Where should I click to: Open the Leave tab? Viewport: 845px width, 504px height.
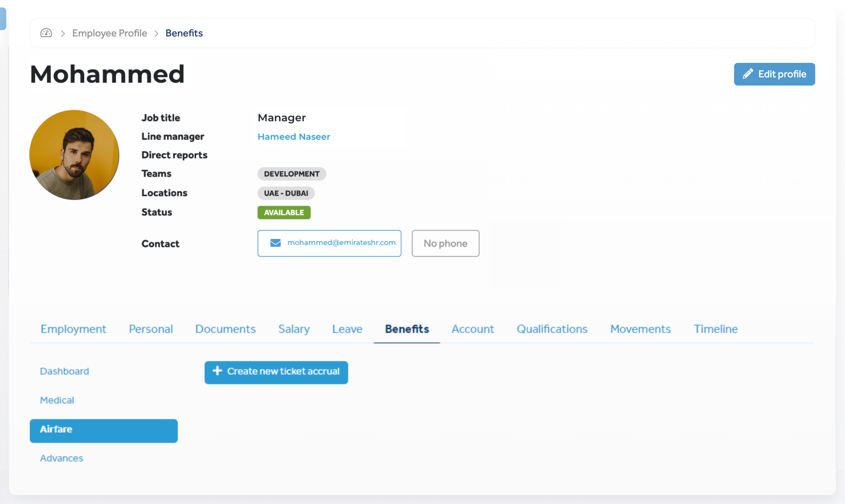pos(347,329)
